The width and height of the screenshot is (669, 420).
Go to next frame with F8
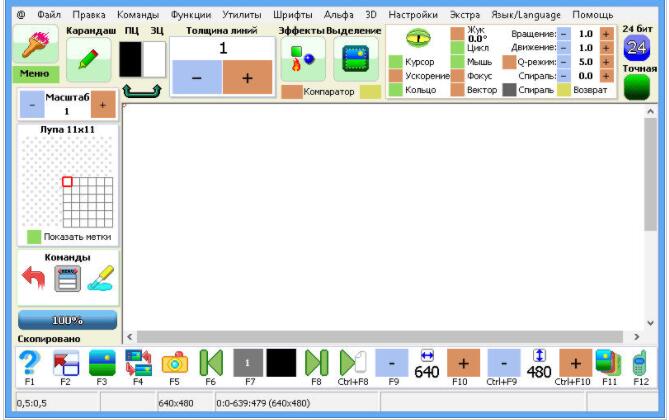316,363
